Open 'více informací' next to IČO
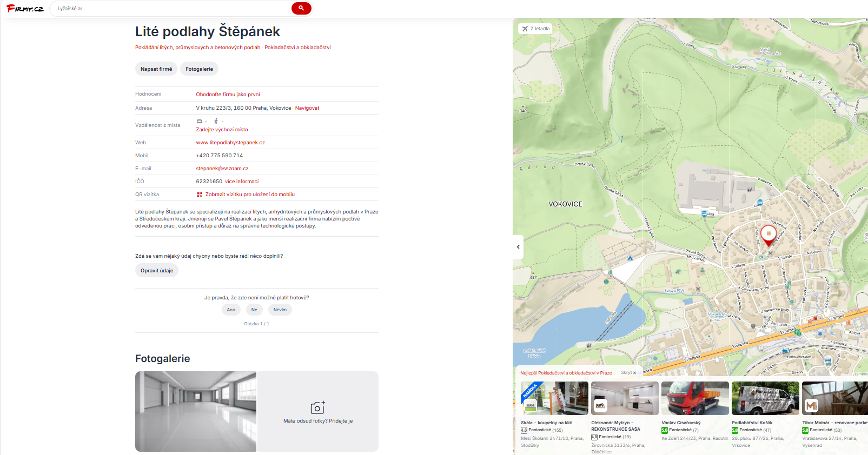Screen dimensions: 868x455 [242, 182]
